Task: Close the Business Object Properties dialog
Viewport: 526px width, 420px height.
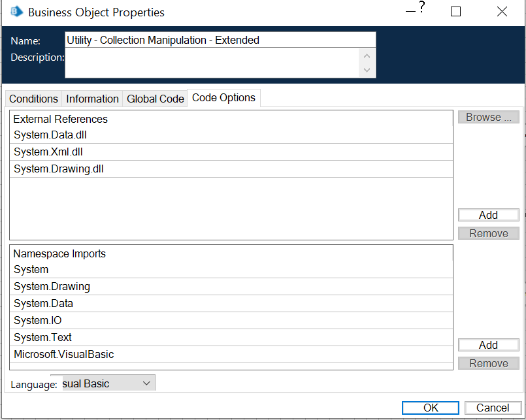Action: [x=502, y=12]
